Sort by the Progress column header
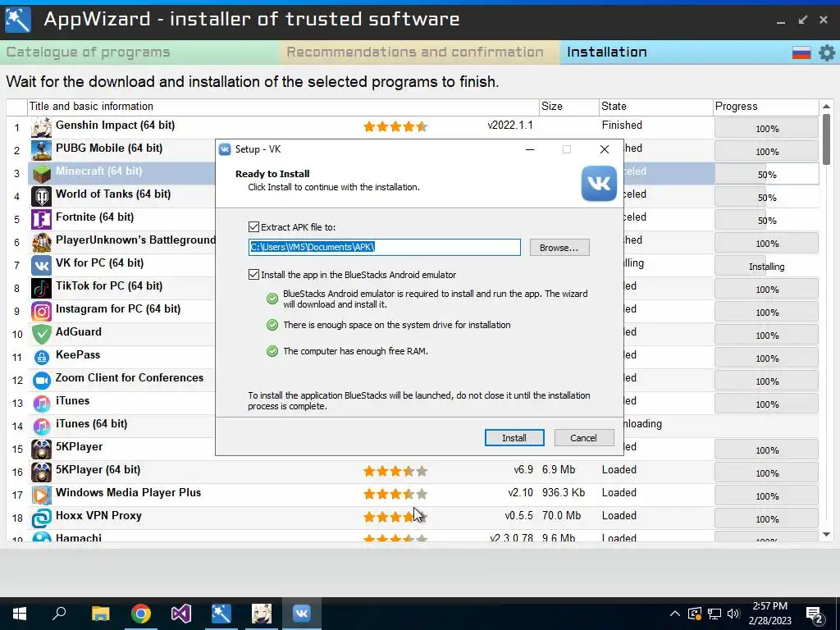This screenshot has height=630, width=840. tap(766, 107)
